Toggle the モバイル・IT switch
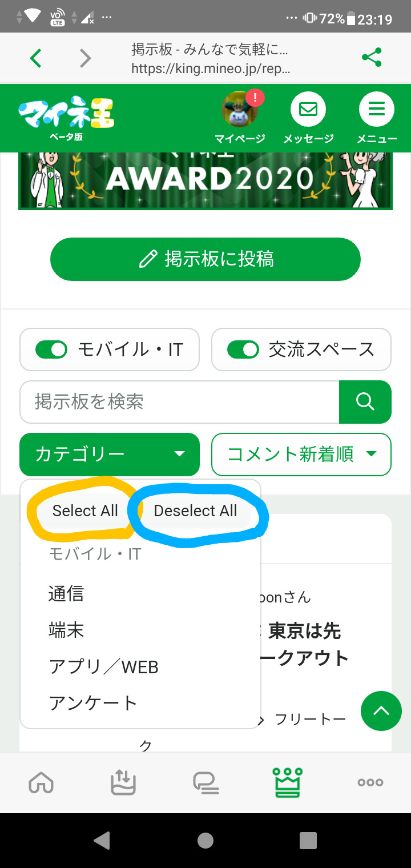This screenshot has width=411, height=868. 51,349
